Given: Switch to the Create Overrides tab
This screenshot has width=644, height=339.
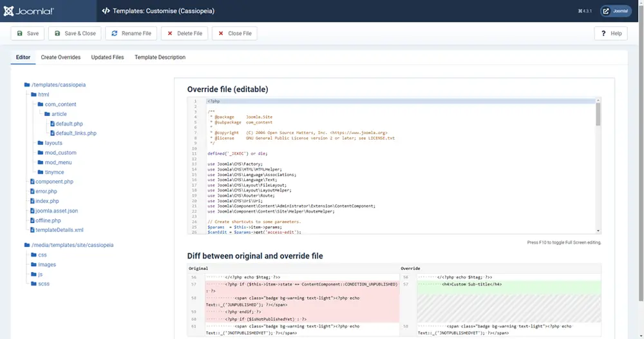Looking at the screenshot, I should pos(61,57).
